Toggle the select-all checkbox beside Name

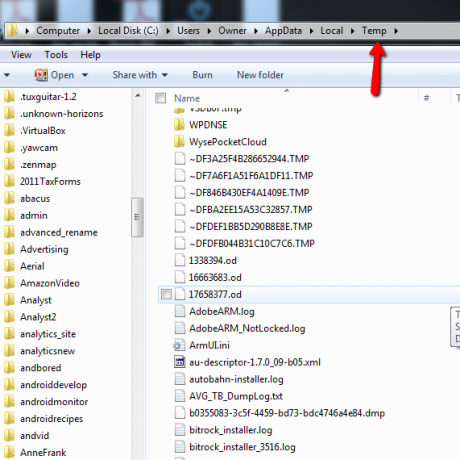[161, 98]
